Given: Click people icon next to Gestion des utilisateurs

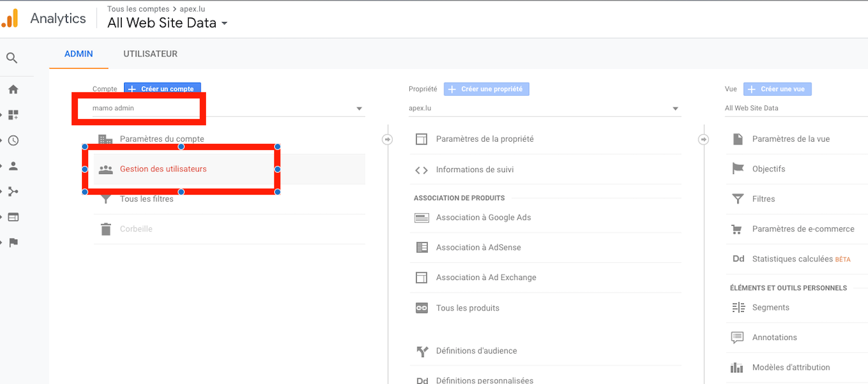Looking at the screenshot, I should (105, 169).
